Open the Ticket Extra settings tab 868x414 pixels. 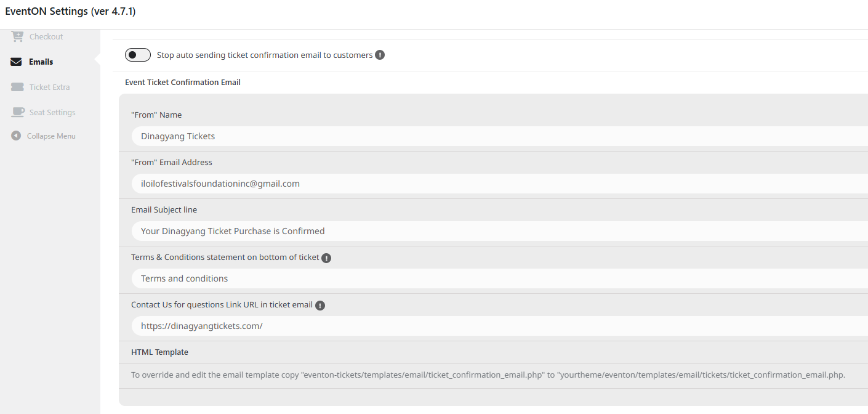[49, 87]
